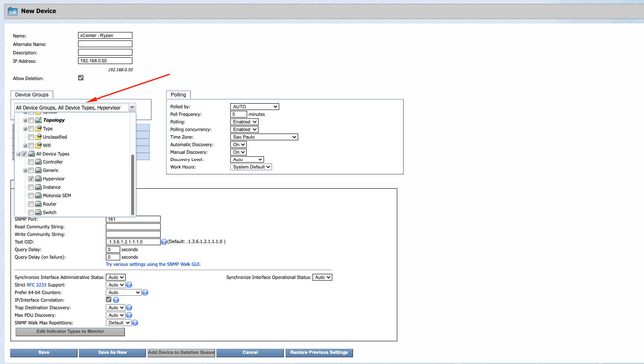Viewport: 644px width, 364px height.
Task: Open the Polled by dropdown
Action: click(254, 107)
